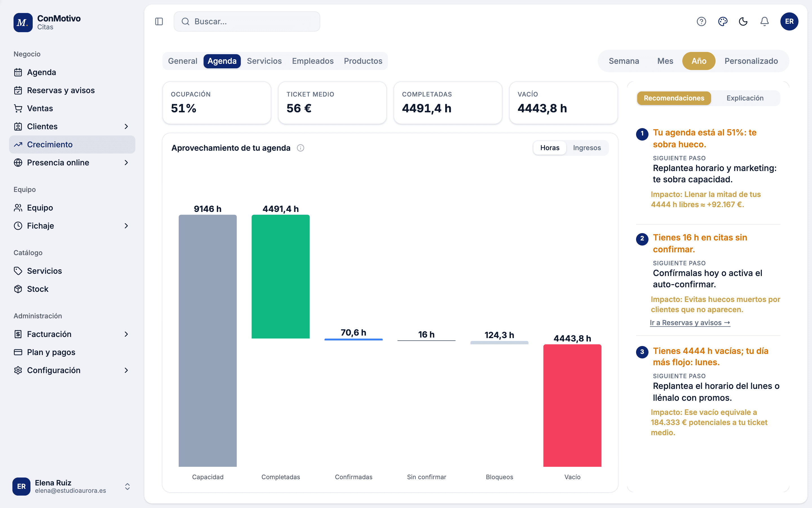812x508 pixels.
Task: Click the ConMotivo logo icon
Action: 23,22
